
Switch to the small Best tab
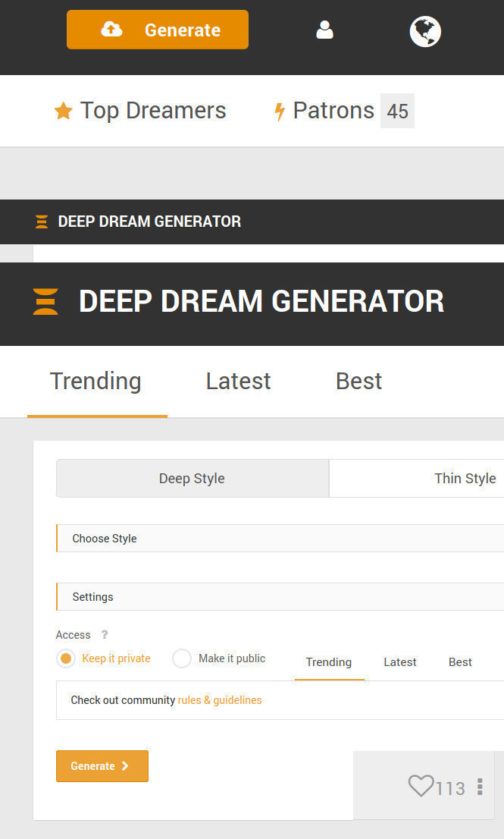460,662
